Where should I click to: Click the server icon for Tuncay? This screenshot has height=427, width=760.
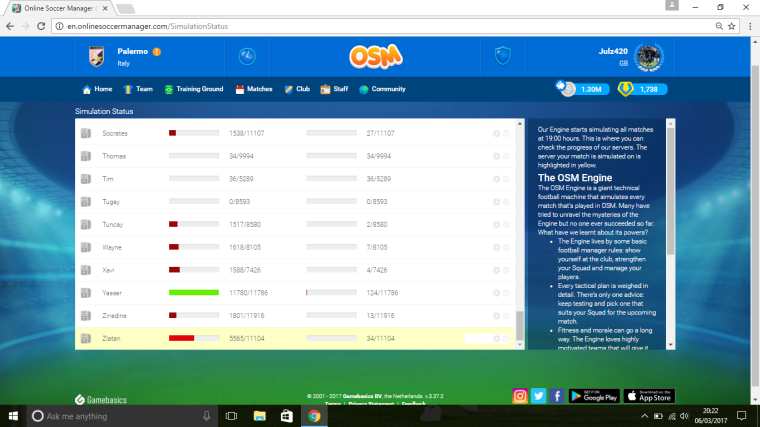[x=86, y=224]
